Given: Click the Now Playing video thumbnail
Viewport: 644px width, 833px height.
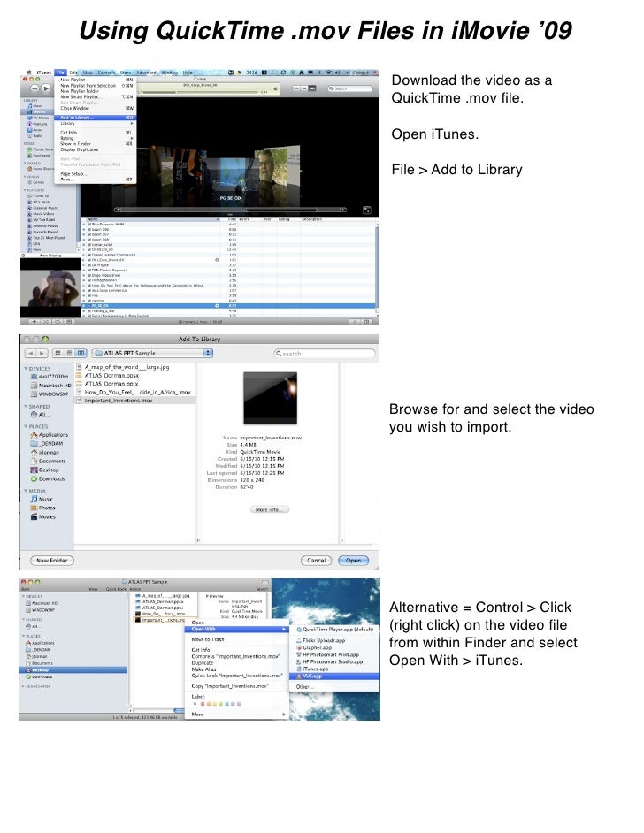Looking at the screenshot, I should click(x=50, y=288).
